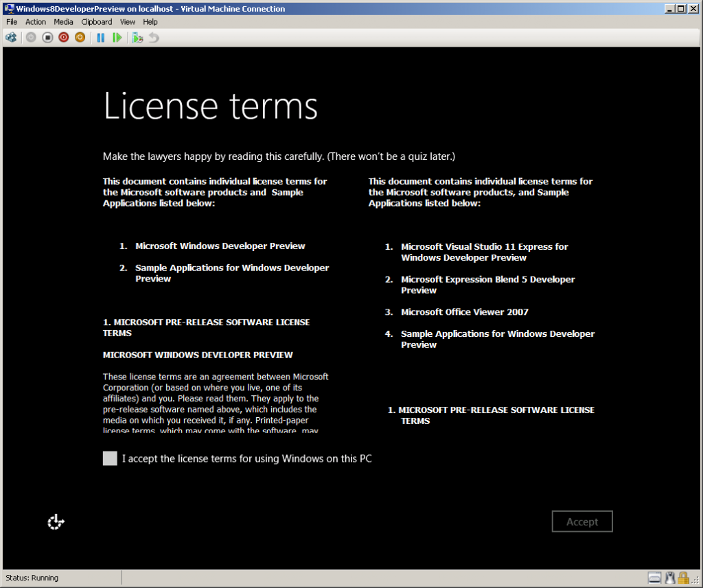Click 'Microsoft Windows Developer Preview' list item

220,246
